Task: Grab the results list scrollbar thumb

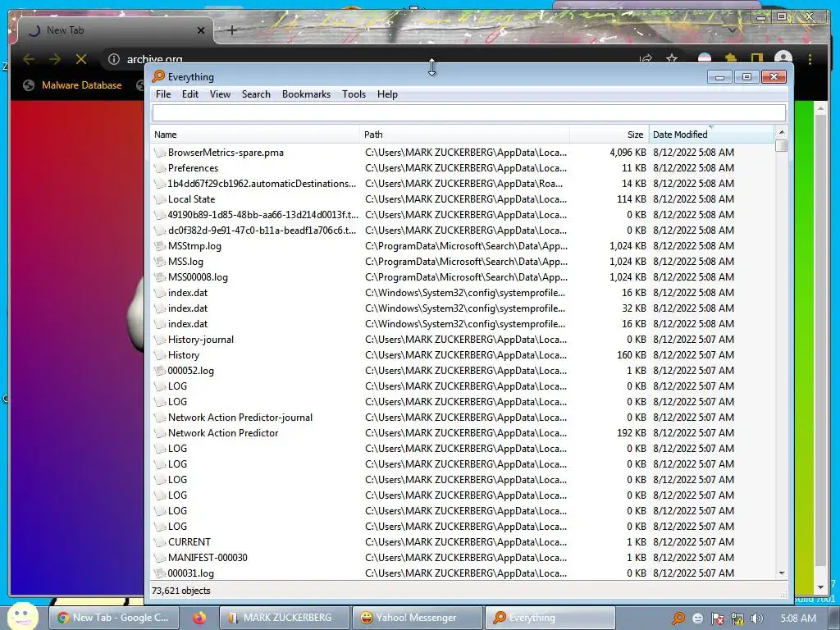Action: pyautogui.click(x=781, y=146)
